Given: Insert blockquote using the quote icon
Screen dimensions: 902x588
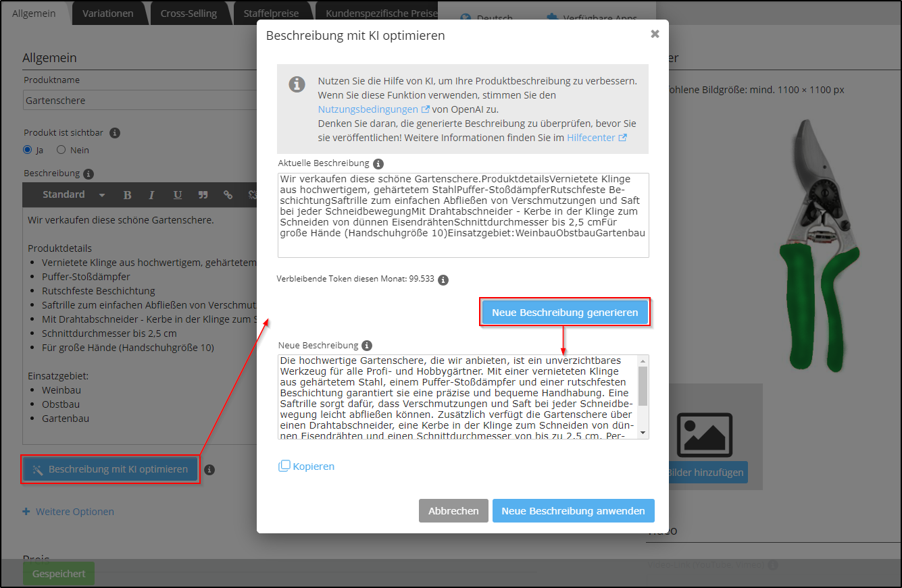Looking at the screenshot, I should 203,195.
